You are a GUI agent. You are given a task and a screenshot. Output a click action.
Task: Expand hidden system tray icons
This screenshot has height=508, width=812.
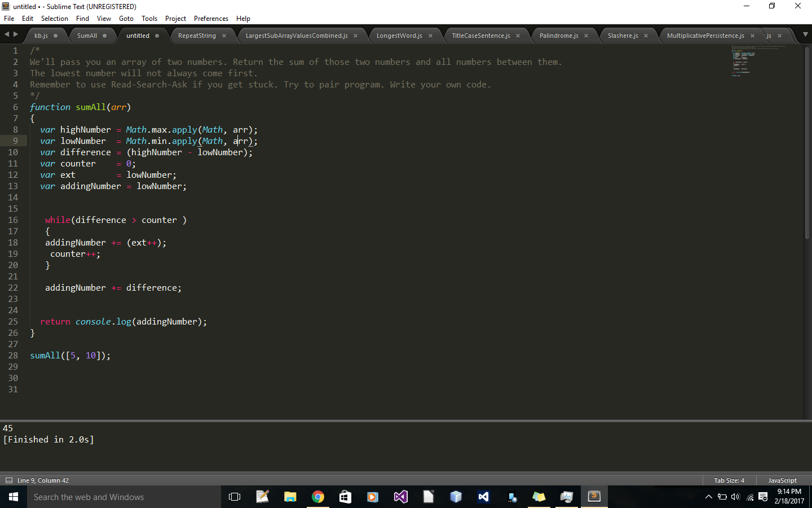[x=709, y=497]
